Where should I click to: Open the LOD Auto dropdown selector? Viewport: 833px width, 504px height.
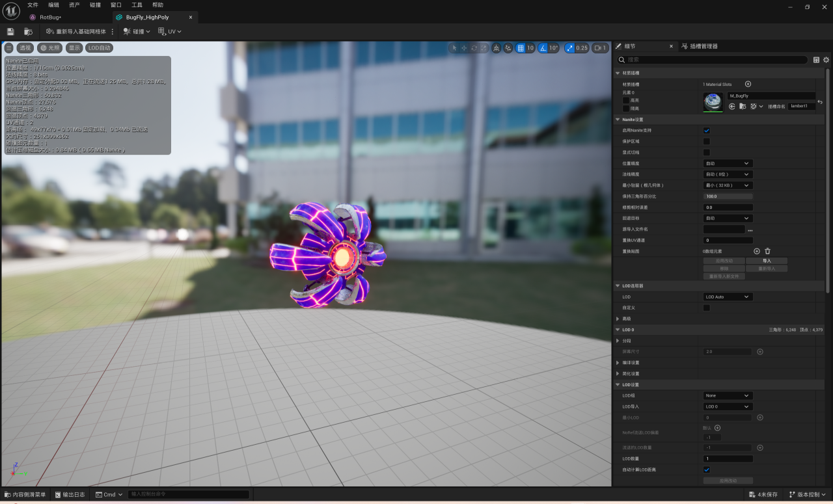coord(728,297)
